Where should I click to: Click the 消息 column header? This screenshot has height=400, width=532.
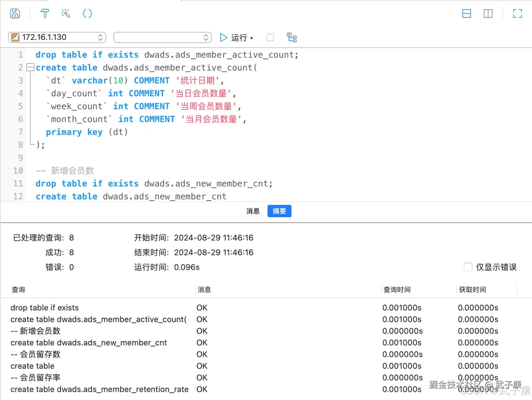(x=204, y=290)
